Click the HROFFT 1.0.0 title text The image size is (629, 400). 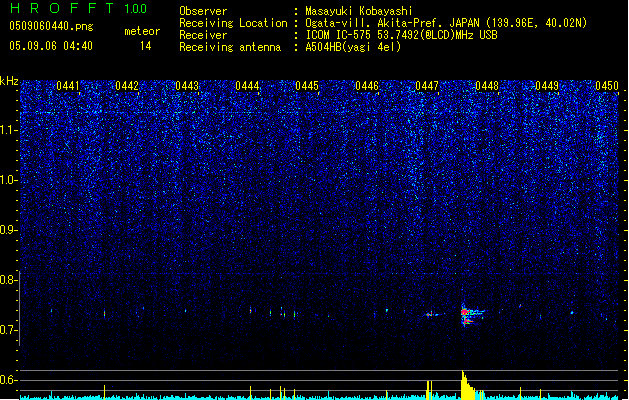tap(78, 8)
